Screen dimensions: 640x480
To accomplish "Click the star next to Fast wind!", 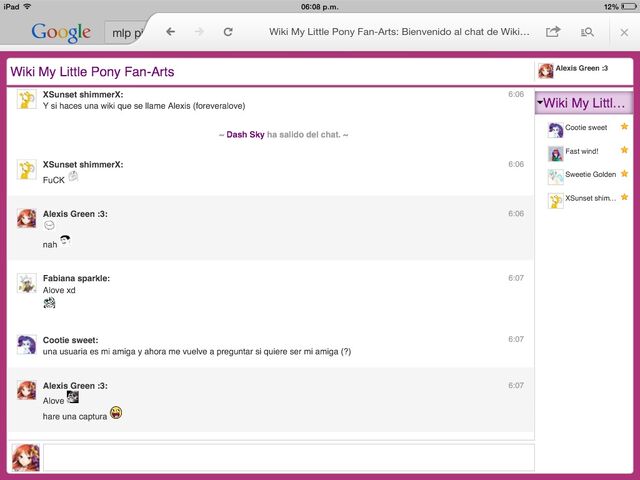I will click(x=624, y=150).
